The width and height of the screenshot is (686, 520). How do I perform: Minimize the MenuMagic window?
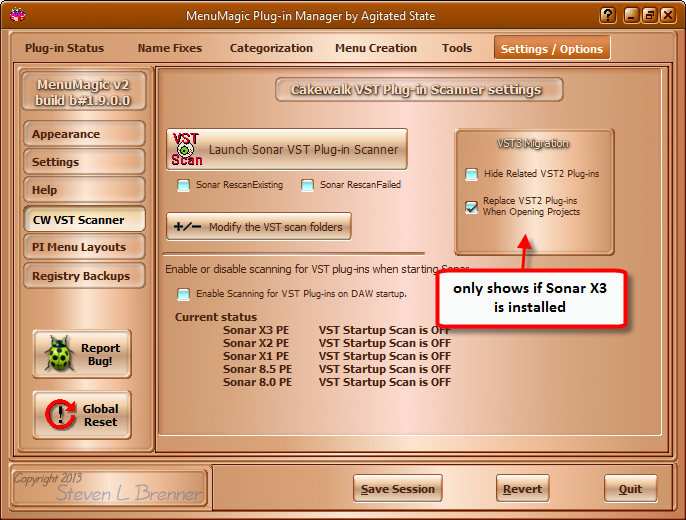631,15
